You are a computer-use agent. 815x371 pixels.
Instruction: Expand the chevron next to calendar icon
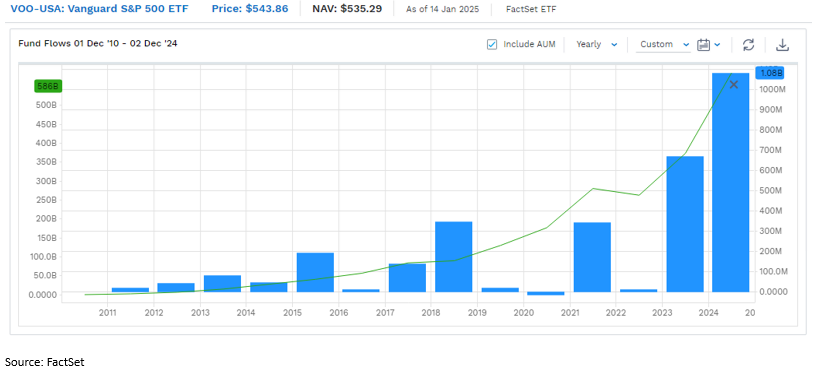click(717, 45)
